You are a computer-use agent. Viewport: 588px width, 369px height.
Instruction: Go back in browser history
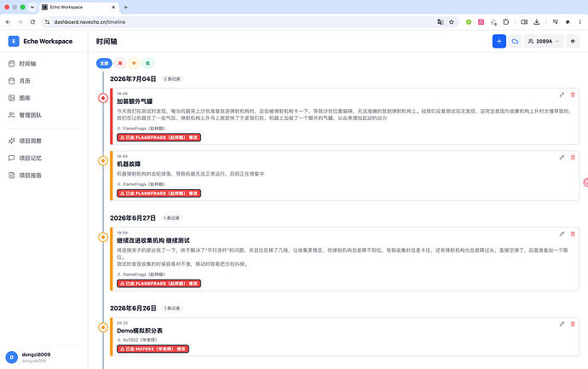8,22
